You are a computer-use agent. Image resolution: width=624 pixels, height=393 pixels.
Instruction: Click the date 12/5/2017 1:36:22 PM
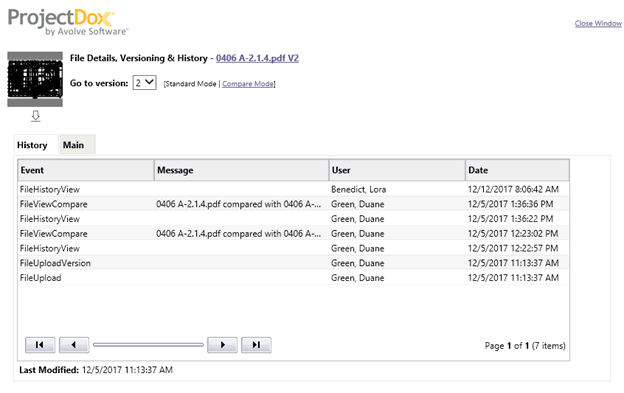511,219
